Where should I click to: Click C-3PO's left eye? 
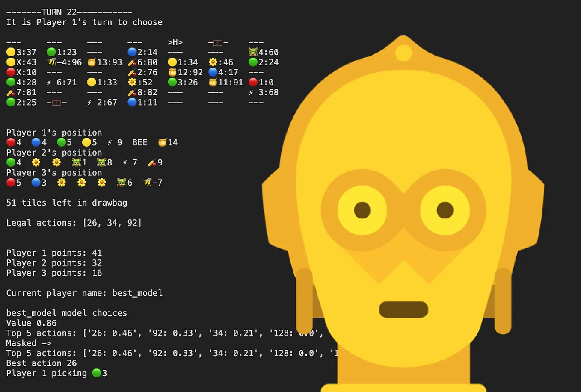coord(363,209)
